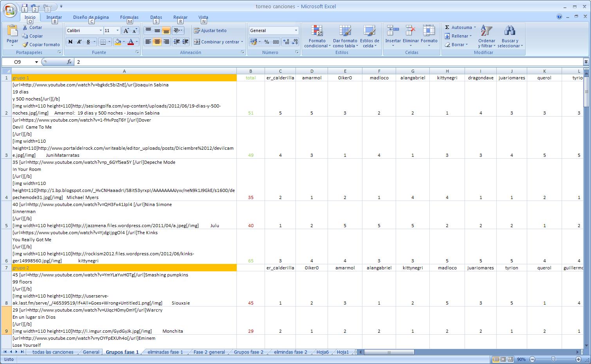591x364 pixels.
Task: Apply the yellow fill color bucket
Action: click(117, 42)
